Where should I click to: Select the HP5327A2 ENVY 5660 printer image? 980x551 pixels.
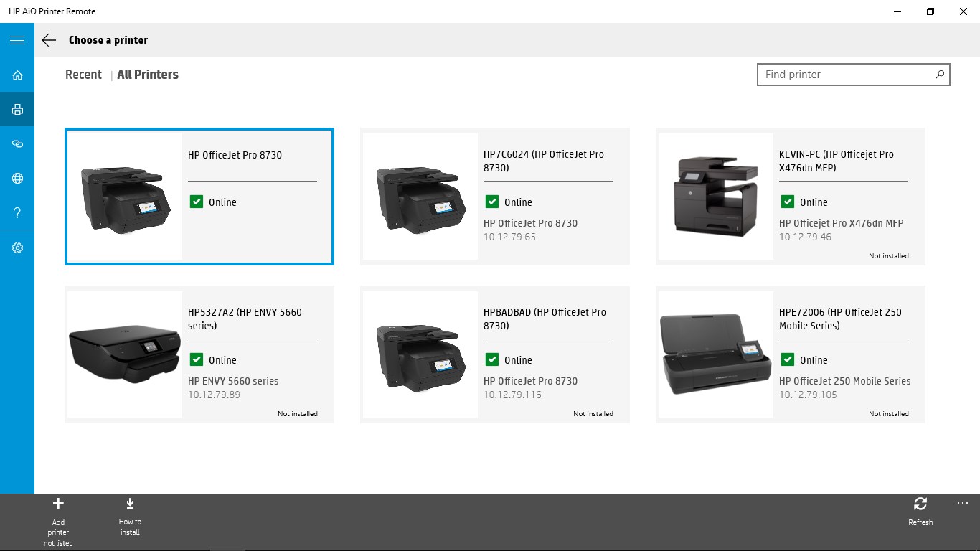click(125, 354)
